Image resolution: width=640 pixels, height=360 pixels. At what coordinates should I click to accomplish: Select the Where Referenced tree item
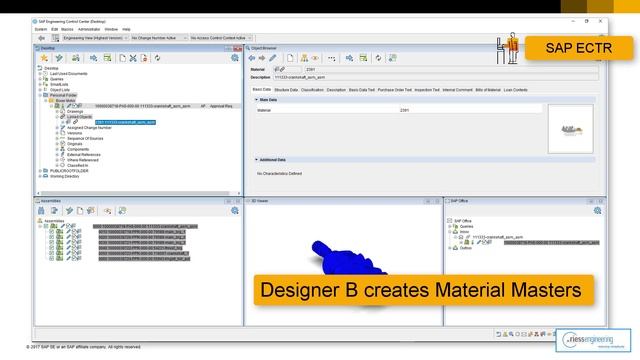point(83,160)
